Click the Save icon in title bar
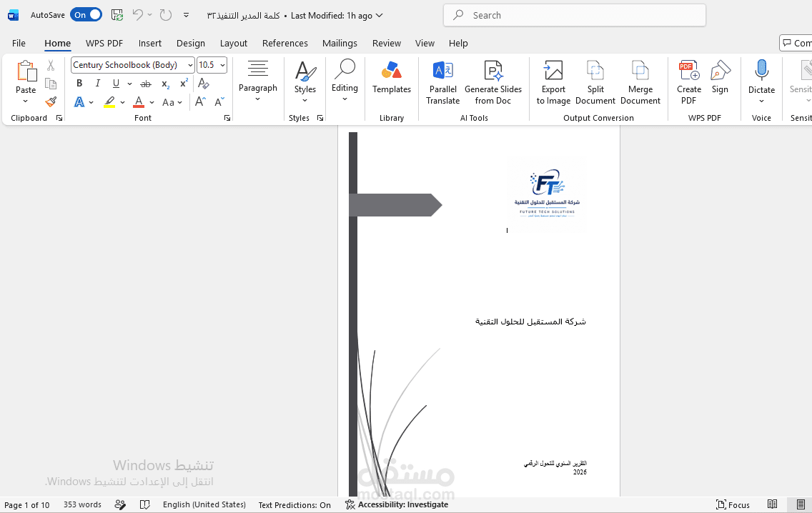The height and width of the screenshot is (513, 812). [117, 15]
